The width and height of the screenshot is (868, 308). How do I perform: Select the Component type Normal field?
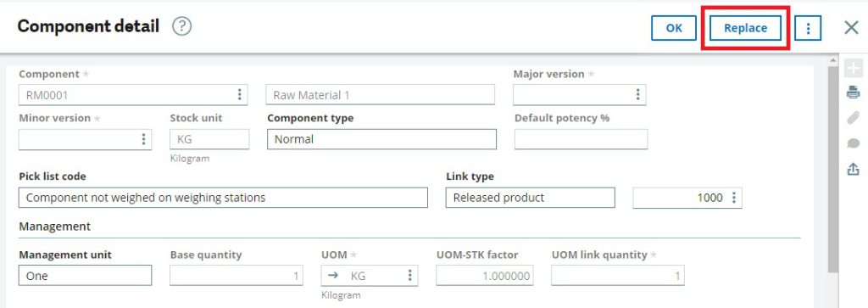381,139
